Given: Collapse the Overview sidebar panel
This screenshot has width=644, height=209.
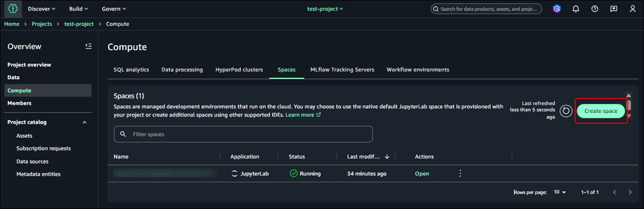Looking at the screenshot, I should (x=88, y=46).
